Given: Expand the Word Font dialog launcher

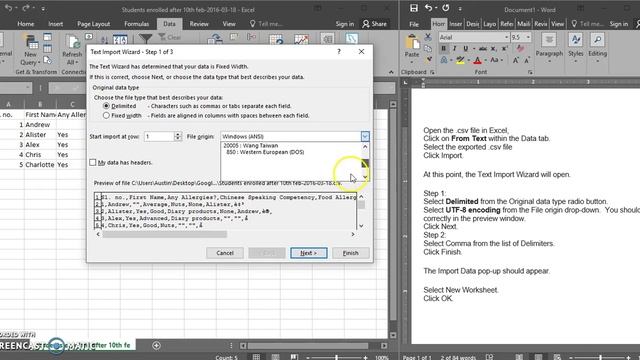Looking at the screenshot, I should pyautogui.click(x=530, y=72).
